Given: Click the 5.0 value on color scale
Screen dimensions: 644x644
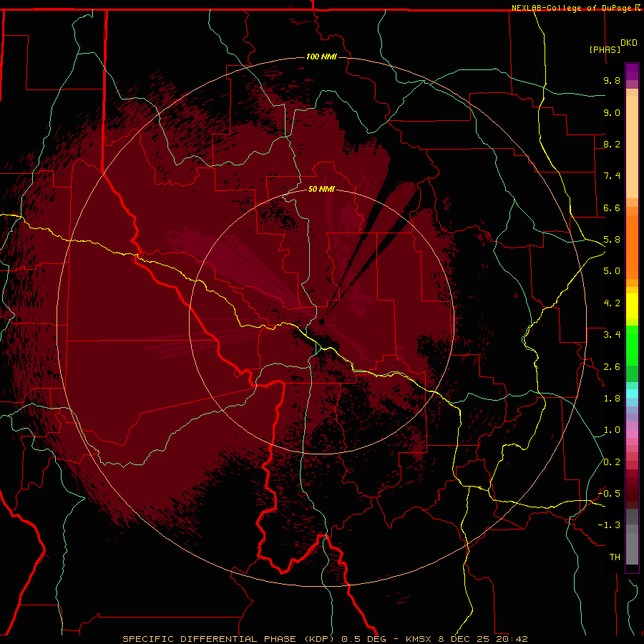Looking at the screenshot, I should 612,271.
